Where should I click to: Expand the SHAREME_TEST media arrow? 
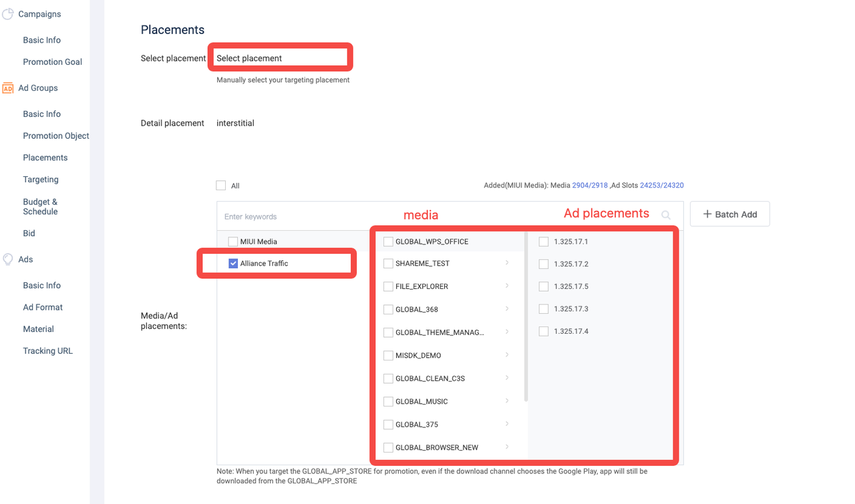(x=507, y=263)
